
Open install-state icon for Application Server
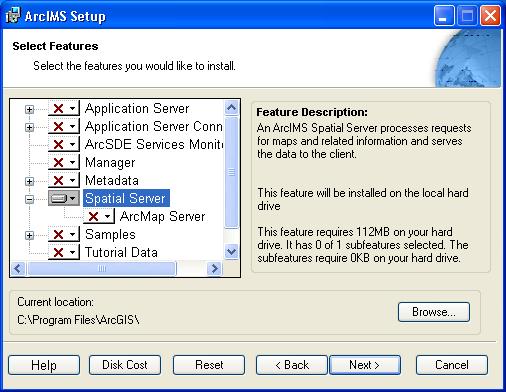pyautogui.click(x=64, y=108)
